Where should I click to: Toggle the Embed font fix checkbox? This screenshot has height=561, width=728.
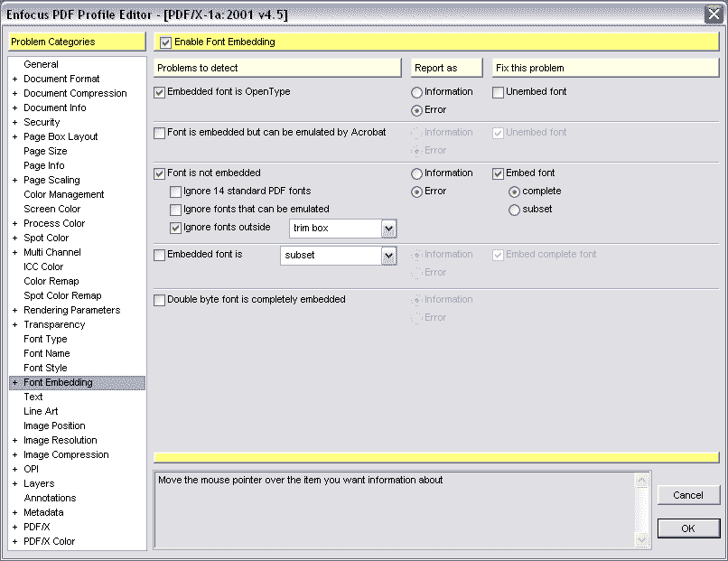tap(499, 173)
